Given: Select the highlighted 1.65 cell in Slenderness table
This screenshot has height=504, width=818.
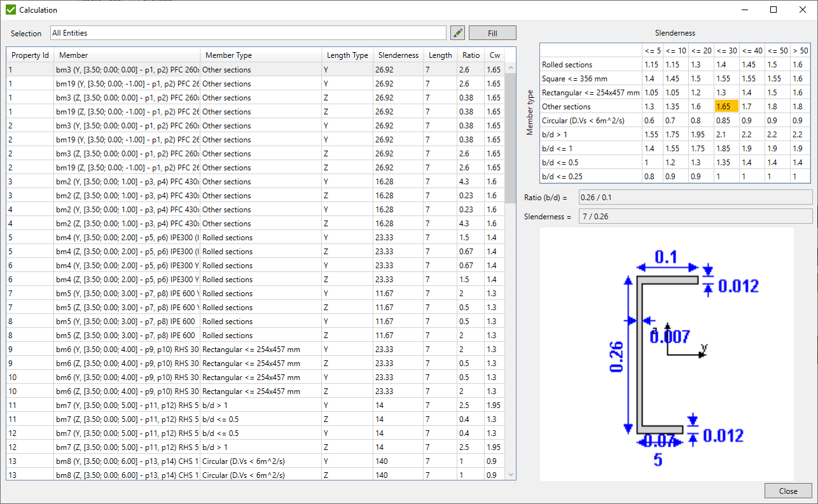Looking at the screenshot, I should (x=726, y=106).
